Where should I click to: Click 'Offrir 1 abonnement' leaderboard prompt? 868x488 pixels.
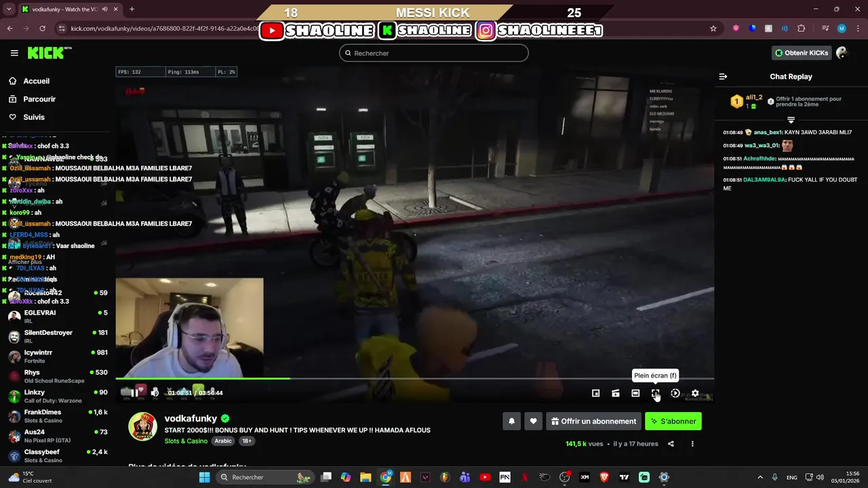coord(804,102)
